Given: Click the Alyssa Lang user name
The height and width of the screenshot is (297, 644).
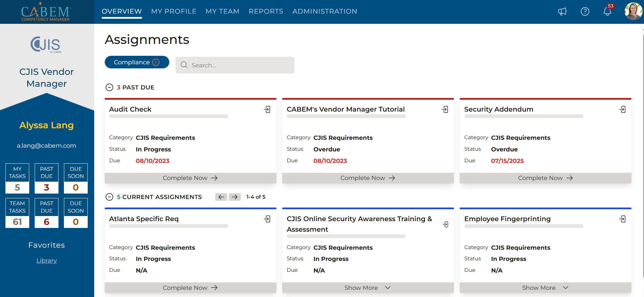Looking at the screenshot, I should 47,125.
